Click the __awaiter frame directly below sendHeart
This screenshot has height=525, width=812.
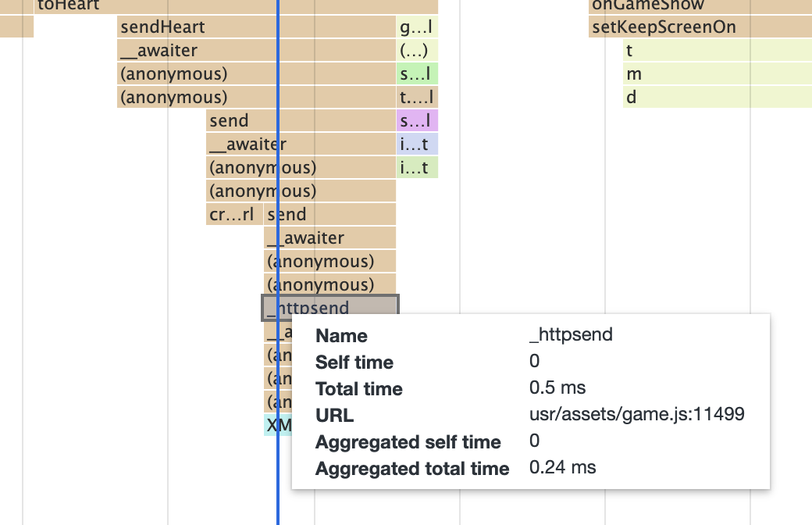click(195, 51)
